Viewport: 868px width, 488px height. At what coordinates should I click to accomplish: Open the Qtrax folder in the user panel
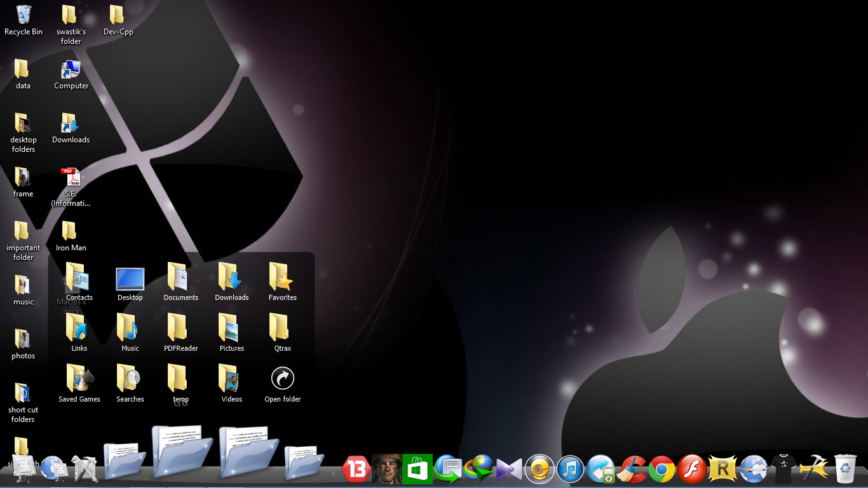(281, 330)
